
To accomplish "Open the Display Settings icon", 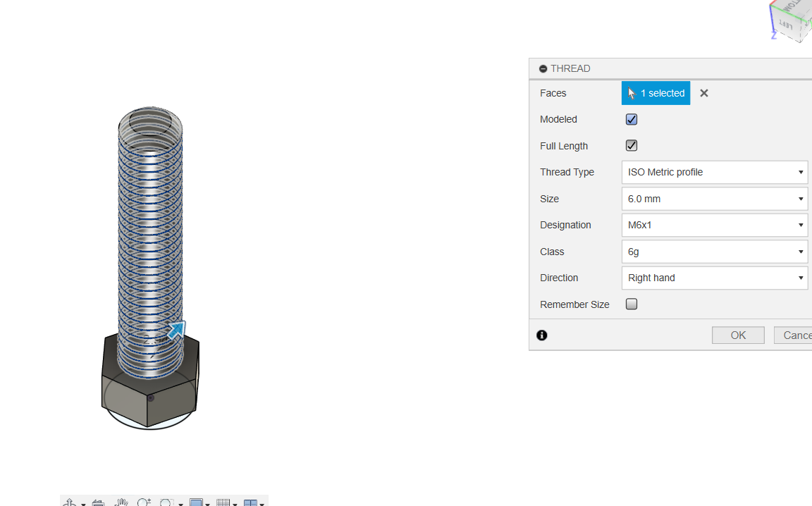I will (x=196, y=502).
